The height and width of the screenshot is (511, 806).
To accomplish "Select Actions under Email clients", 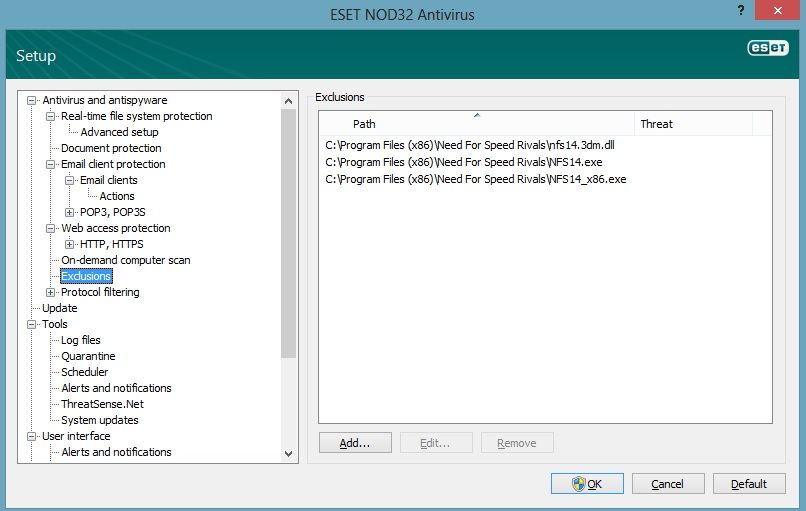I will (x=117, y=196).
